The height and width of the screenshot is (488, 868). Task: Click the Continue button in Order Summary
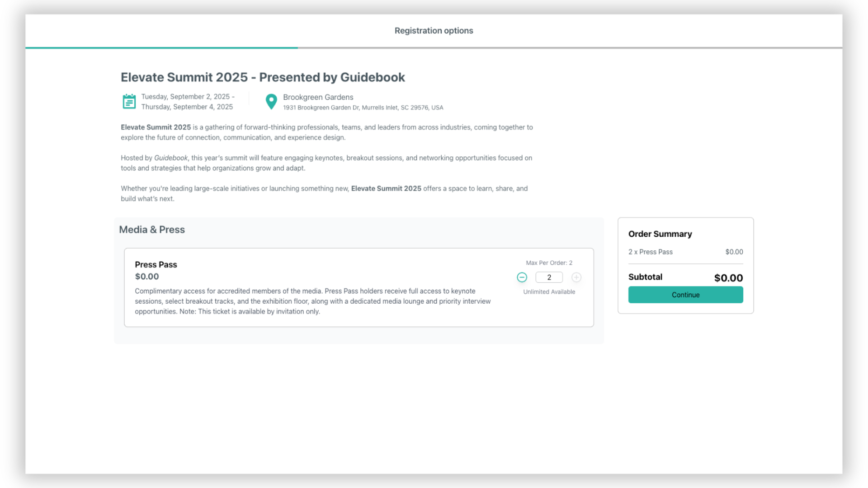tap(685, 295)
